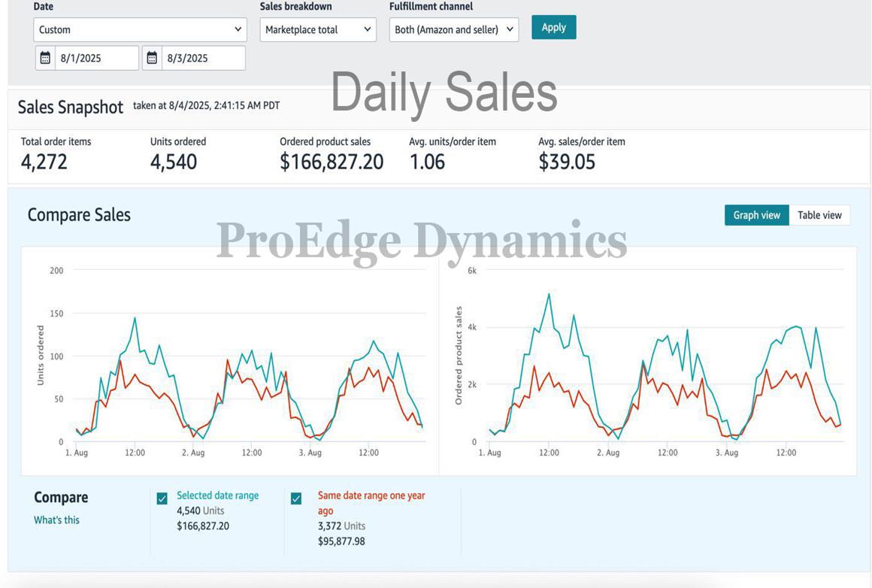Screen dimensions: 872x588
Task: Click the end date field showing 8/3/2025
Action: pos(203,58)
